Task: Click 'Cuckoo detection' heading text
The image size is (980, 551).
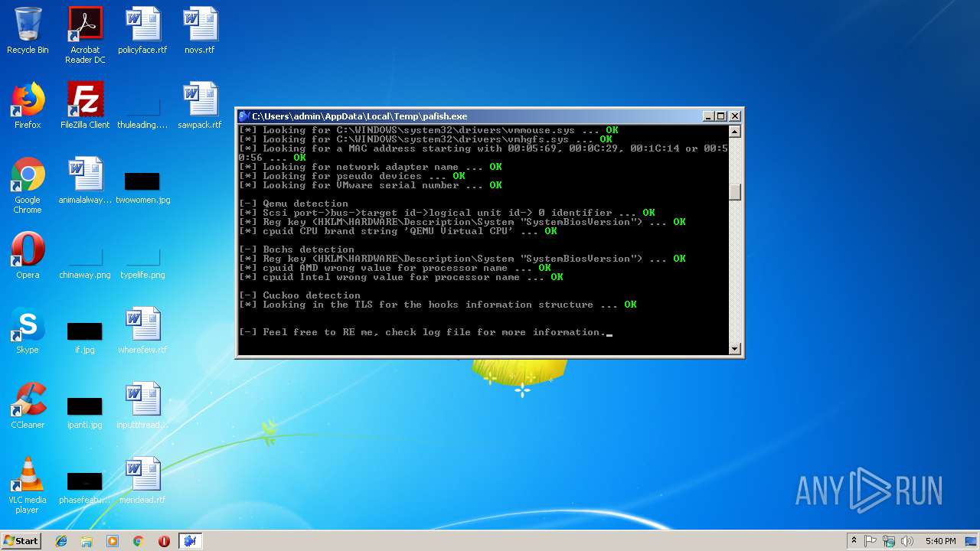Action: (x=312, y=295)
